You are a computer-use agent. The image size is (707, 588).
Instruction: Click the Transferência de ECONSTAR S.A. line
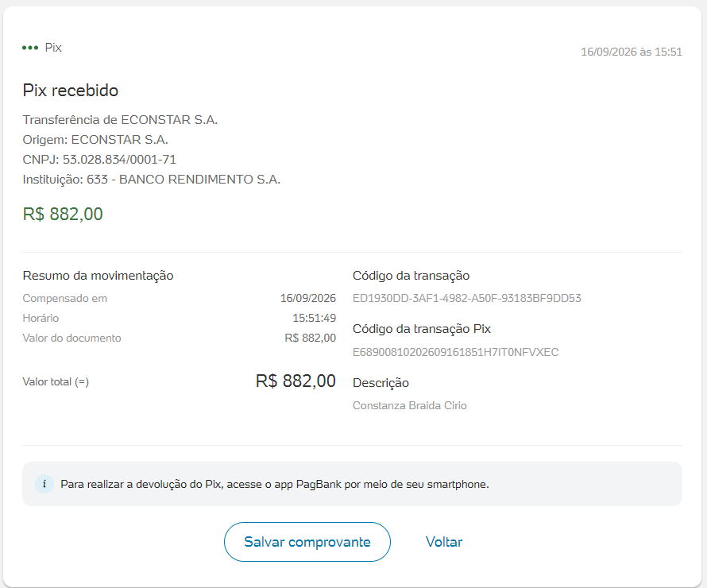121,120
